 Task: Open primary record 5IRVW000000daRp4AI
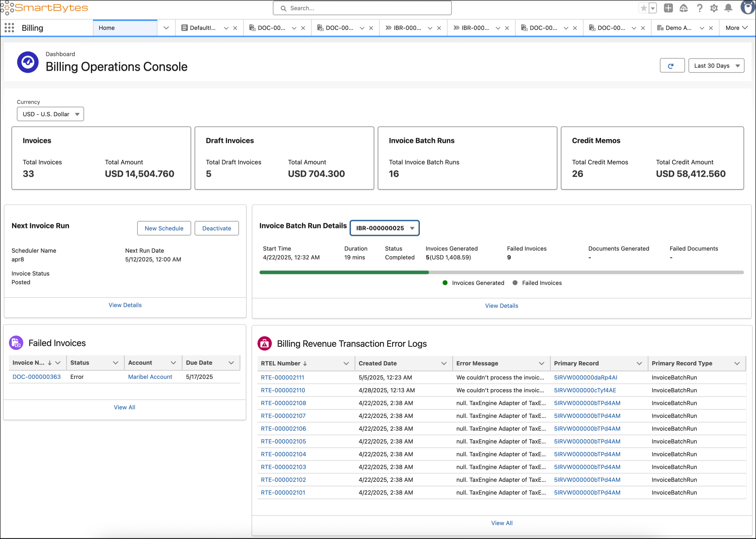(586, 377)
